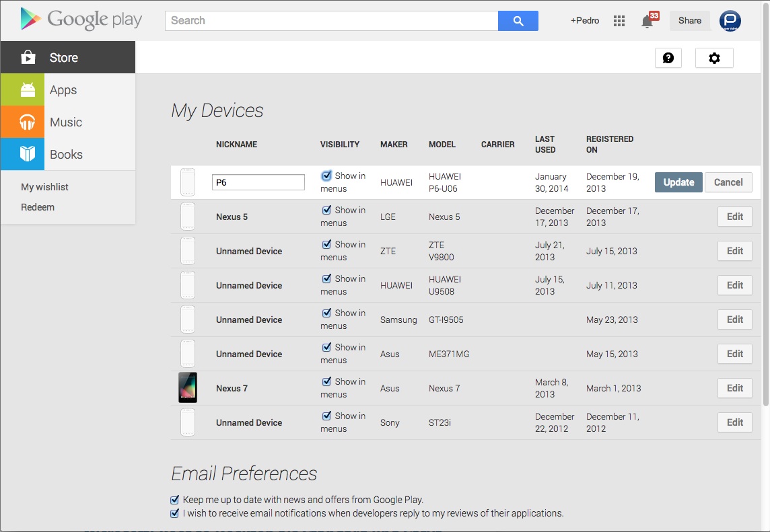770x532 pixels.
Task: Toggle Show in menus for ZTE V9800
Action: click(x=326, y=244)
